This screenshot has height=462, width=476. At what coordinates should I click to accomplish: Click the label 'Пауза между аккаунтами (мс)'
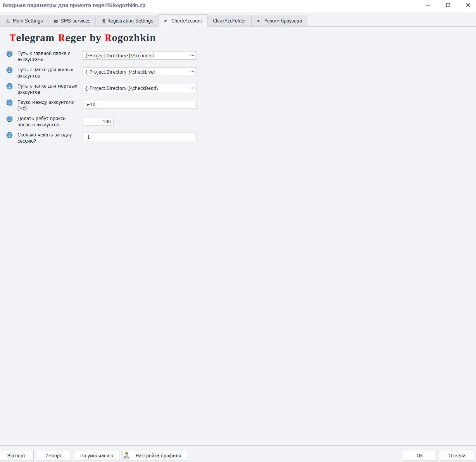(x=46, y=105)
